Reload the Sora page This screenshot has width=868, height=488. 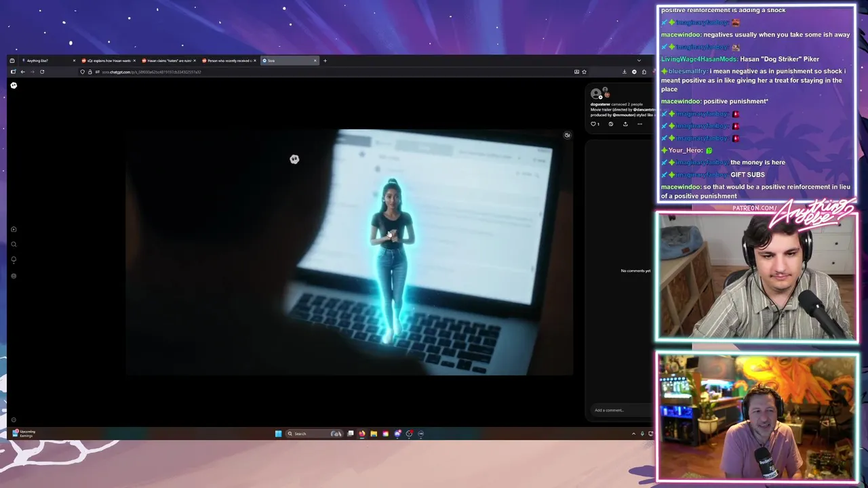(42, 72)
